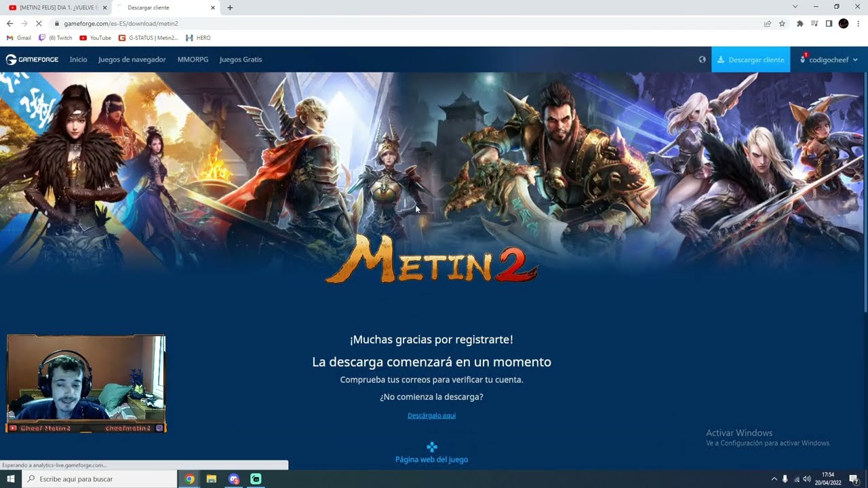Close the Descargar cliente tab
Screen dimensions: 868x488
pos(212,7)
